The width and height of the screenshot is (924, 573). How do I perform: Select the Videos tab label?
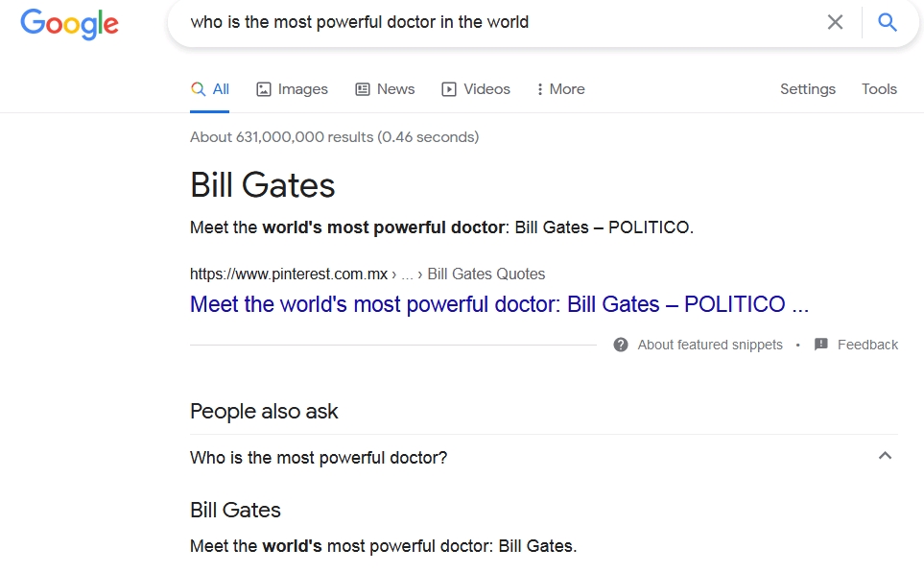pyautogui.click(x=486, y=89)
